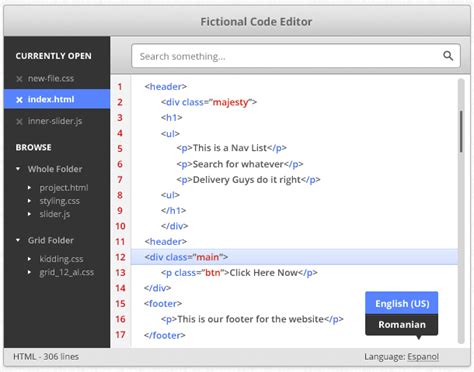The image size is (474, 372).
Task: Click the magnifier search icon
Action: pyautogui.click(x=448, y=56)
